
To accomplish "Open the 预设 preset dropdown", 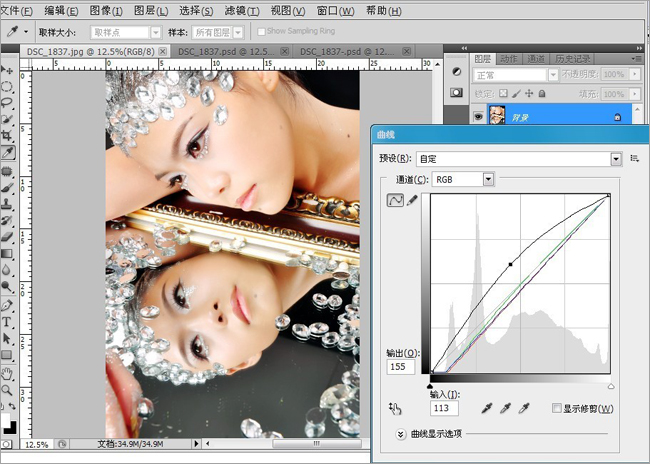I will (616, 159).
